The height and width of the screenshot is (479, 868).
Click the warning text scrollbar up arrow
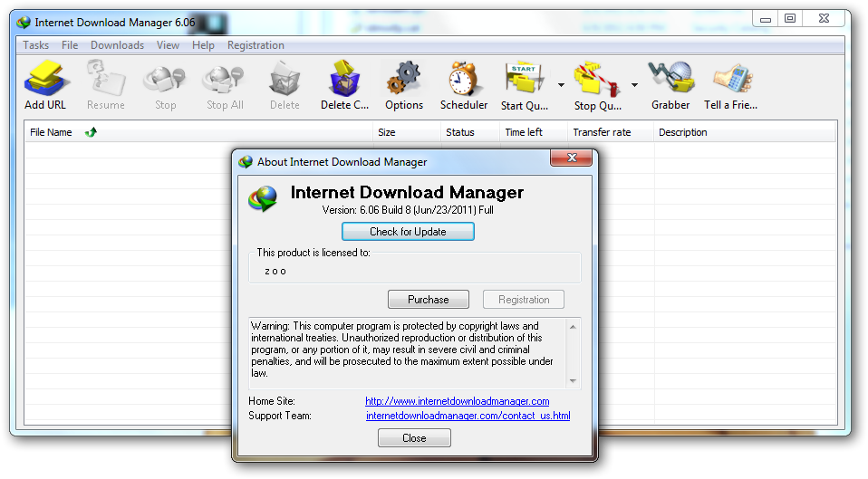tap(573, 327)
